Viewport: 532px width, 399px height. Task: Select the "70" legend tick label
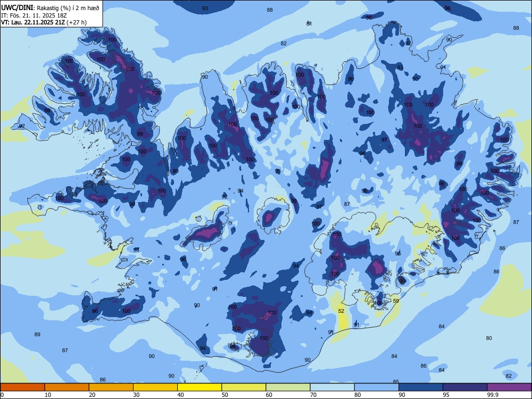pyautogui.click(x=313, y=395)
